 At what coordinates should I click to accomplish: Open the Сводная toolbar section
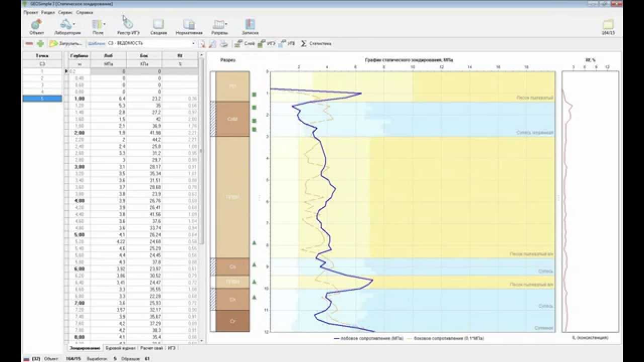pyautogui.click(x=158, y=26)
